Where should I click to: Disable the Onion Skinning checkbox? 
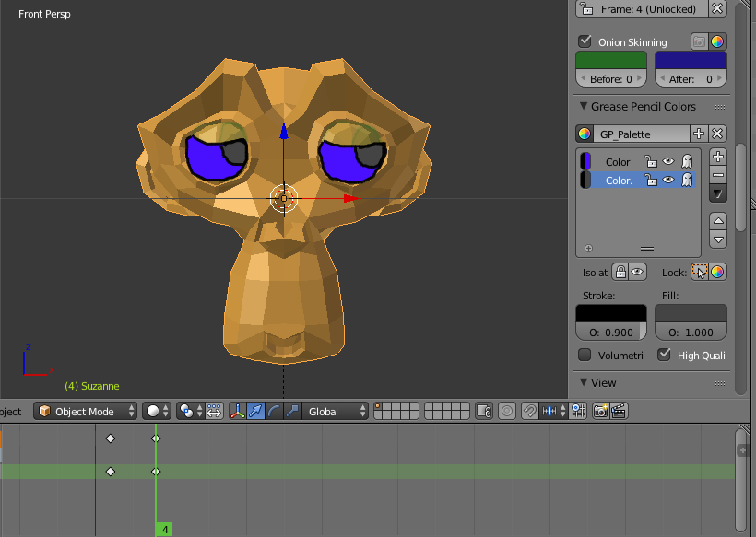[585, 41]
